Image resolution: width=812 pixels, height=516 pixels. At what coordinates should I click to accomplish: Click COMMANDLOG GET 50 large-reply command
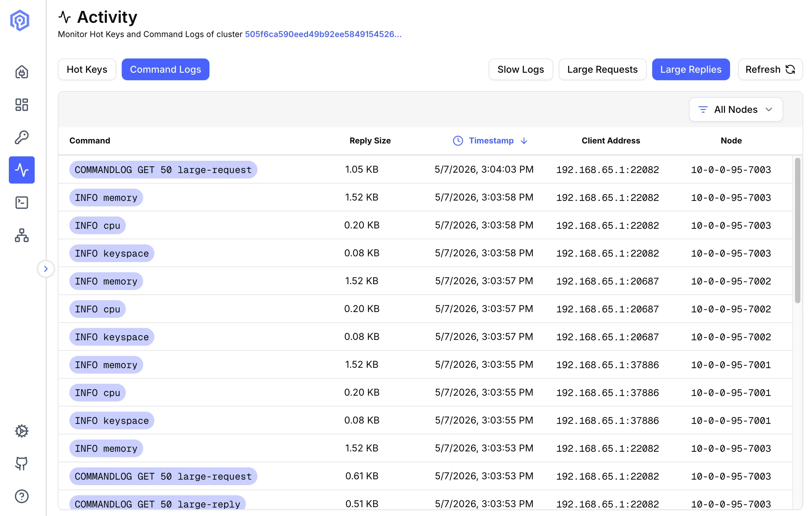click(x=157, y=503)
